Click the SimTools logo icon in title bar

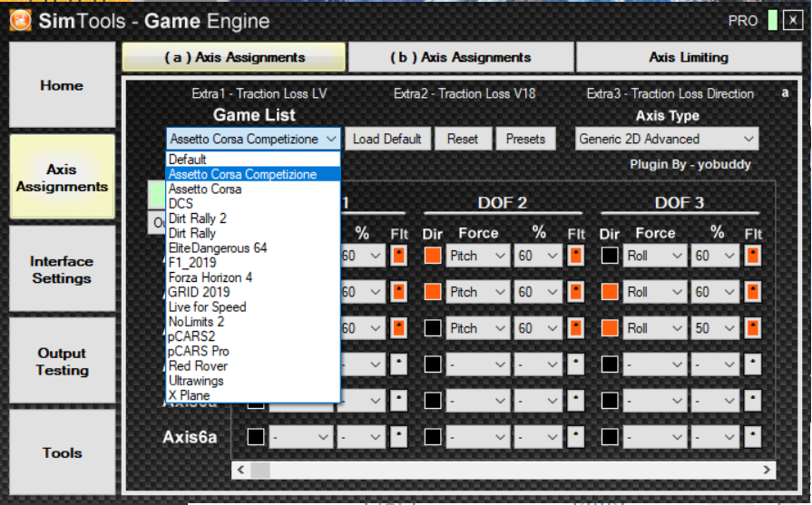pos(20,21)
